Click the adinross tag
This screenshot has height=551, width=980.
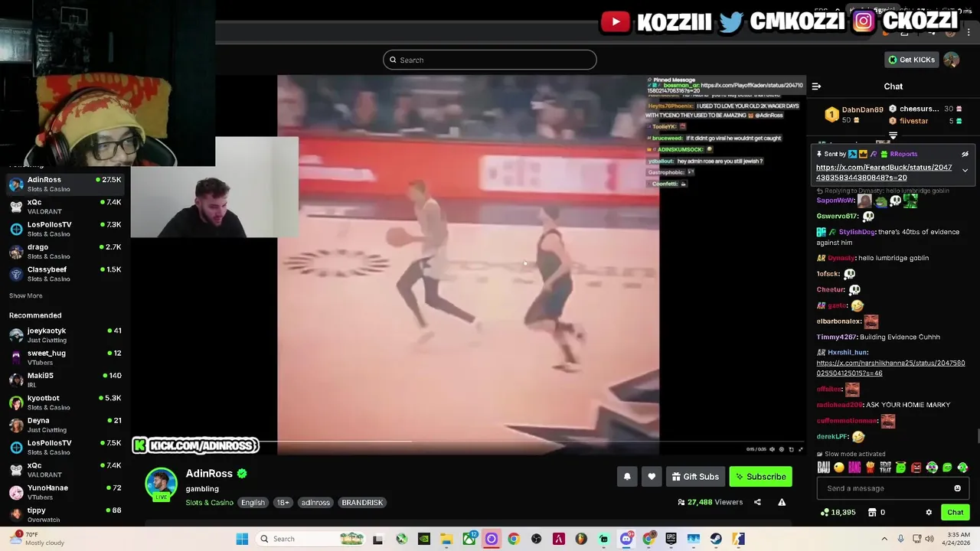coord(315,503)
